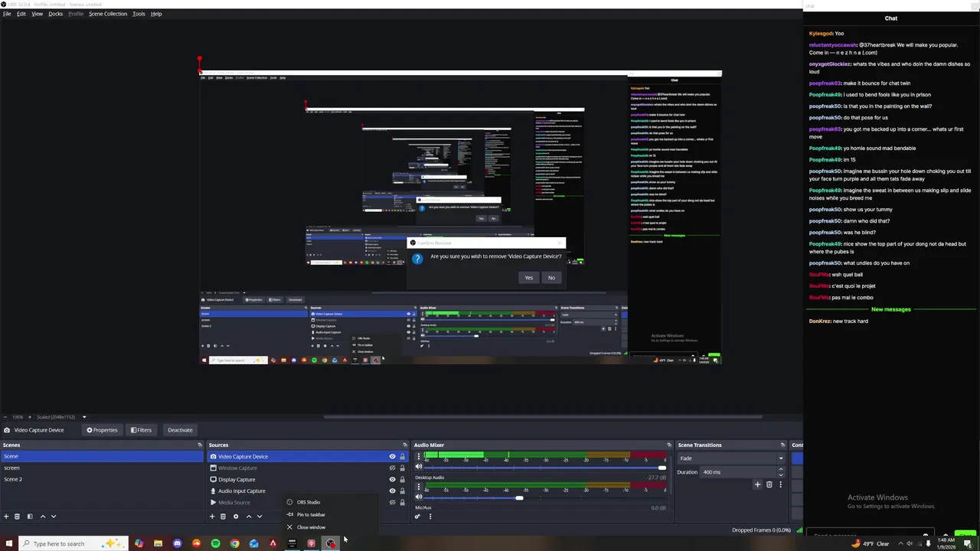Image resolution: width=980 pixels, height=551 pixels.
Task: Open options menu for top audio channel
Action: click(x=418, y=457)
